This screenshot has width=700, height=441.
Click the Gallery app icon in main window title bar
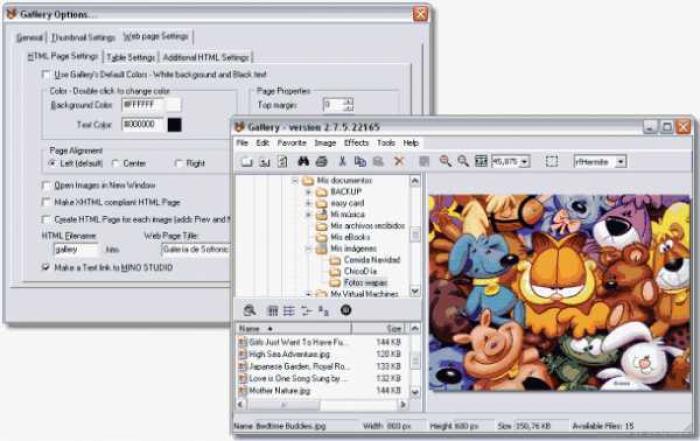240,127
